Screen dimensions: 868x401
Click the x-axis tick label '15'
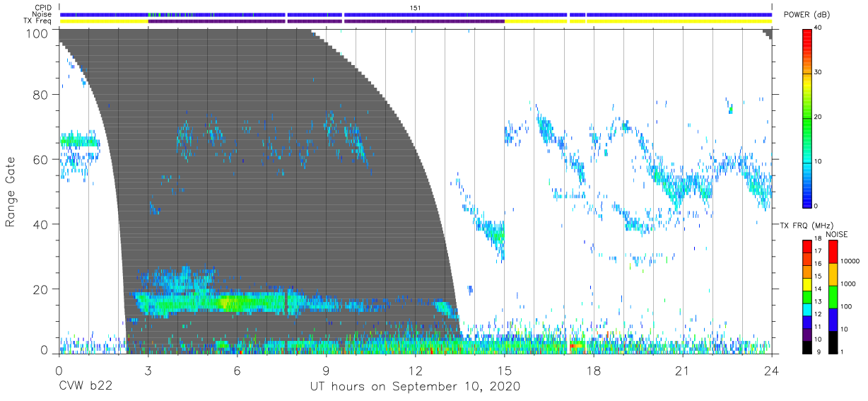[504, 371]
